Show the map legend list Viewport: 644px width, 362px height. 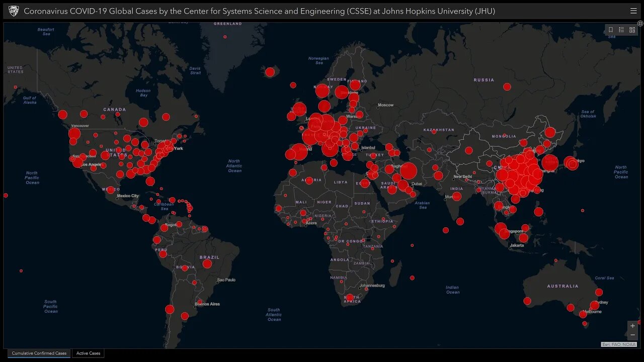621,30
